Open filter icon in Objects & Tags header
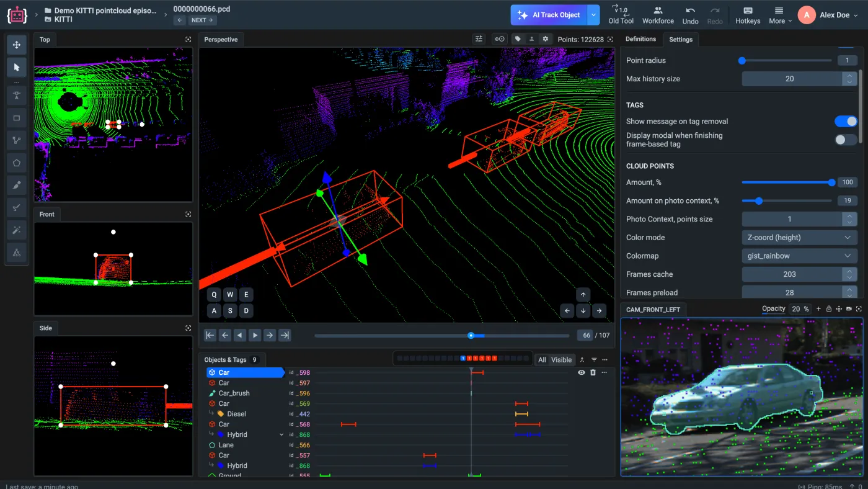The image size is (868, 489). 594,360
